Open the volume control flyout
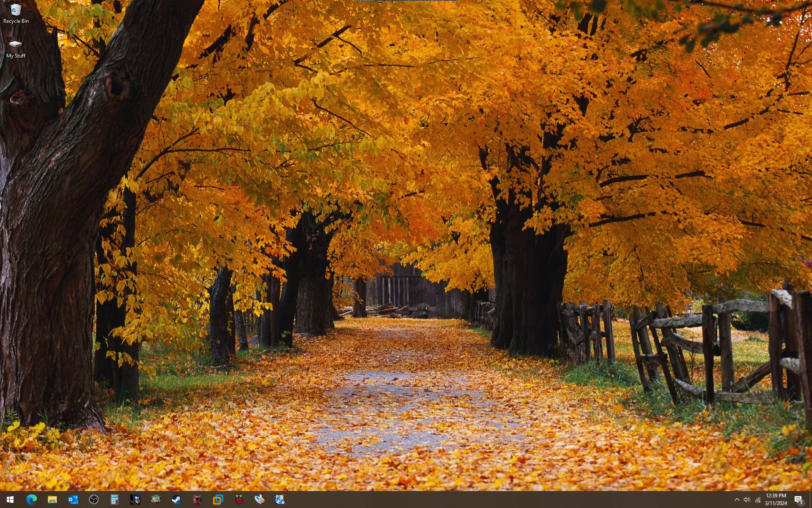Screen dimensions: 812x508 point(747,500)
